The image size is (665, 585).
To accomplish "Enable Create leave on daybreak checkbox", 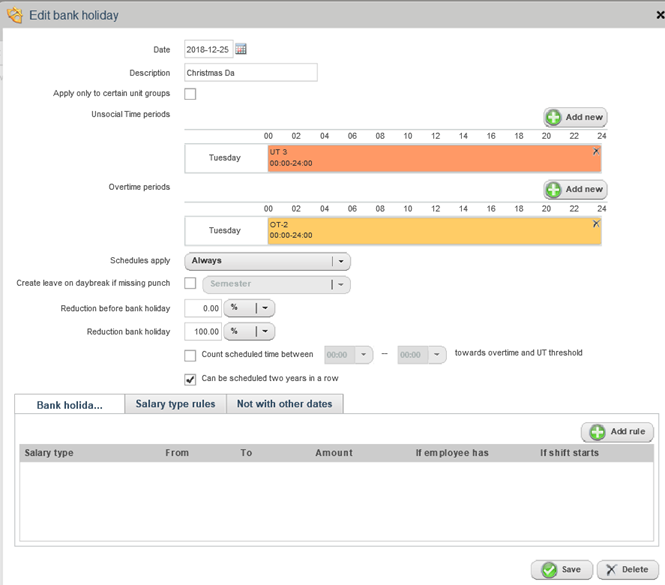I will [190, 283].
